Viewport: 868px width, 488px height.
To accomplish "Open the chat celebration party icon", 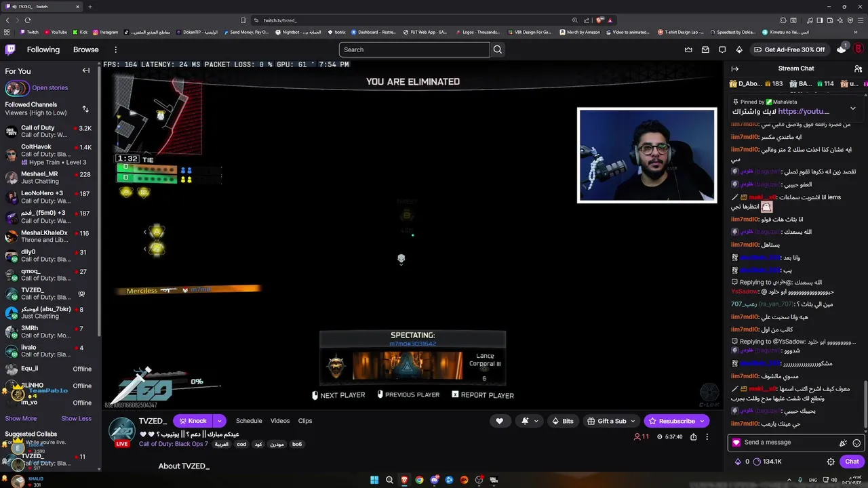I will coord(843,443).
